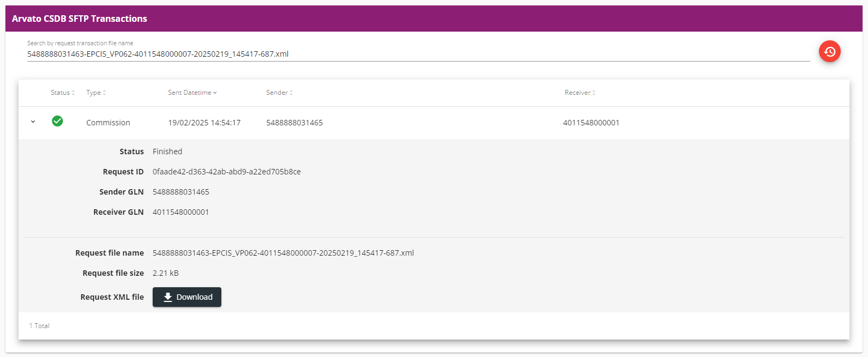Screen dimensions: 868x357
Task: Sort by Sent Datetime column
Action: (192, 93)
